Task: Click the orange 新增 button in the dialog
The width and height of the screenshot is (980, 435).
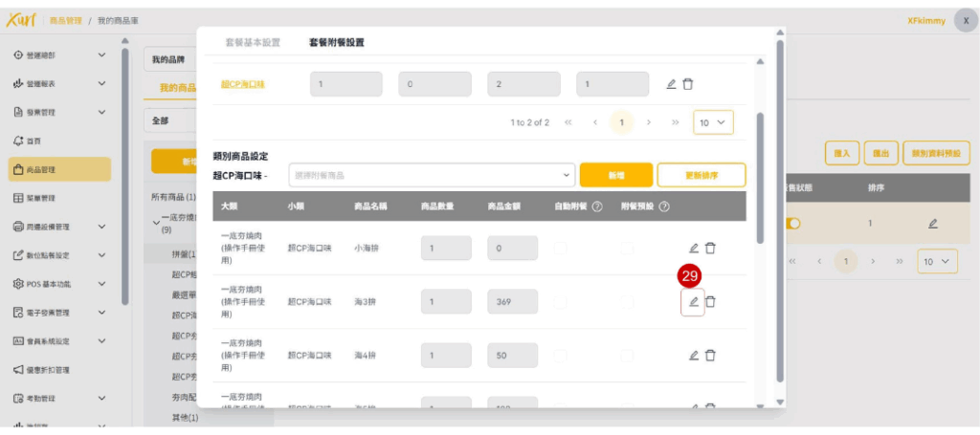Action: (x=616, y=175)
